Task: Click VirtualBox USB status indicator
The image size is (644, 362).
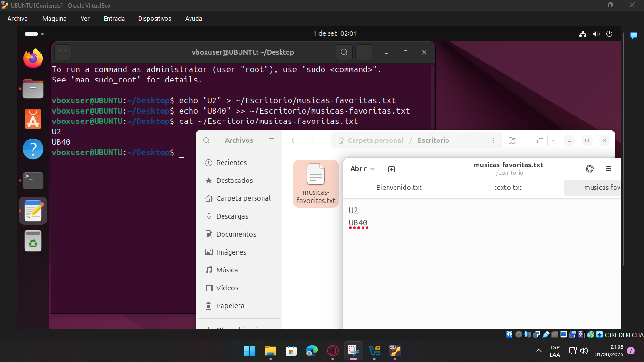Action: click(x=546, y=335)
